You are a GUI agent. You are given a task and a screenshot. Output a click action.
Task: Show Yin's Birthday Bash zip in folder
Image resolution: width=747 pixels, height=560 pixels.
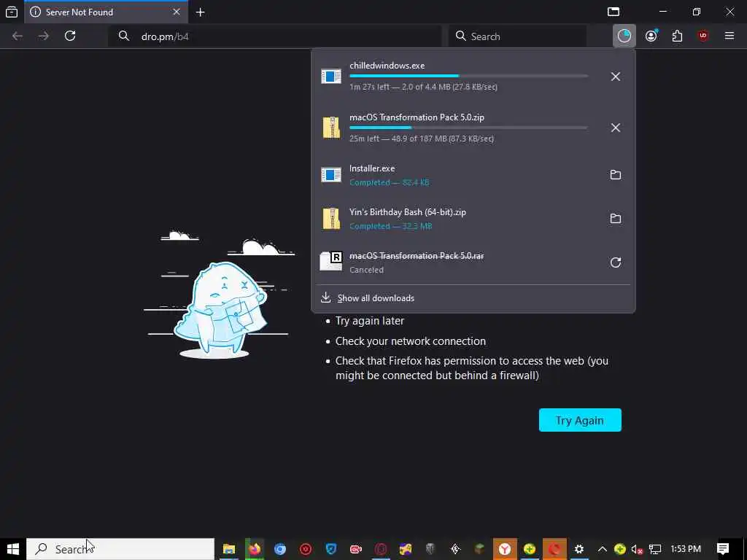pos(616,219)
